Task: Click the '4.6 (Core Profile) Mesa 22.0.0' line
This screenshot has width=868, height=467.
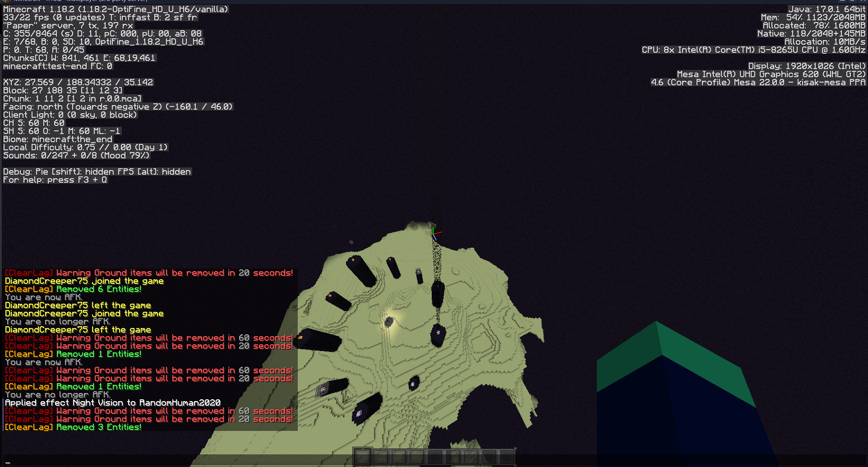Action: [758, 82]
